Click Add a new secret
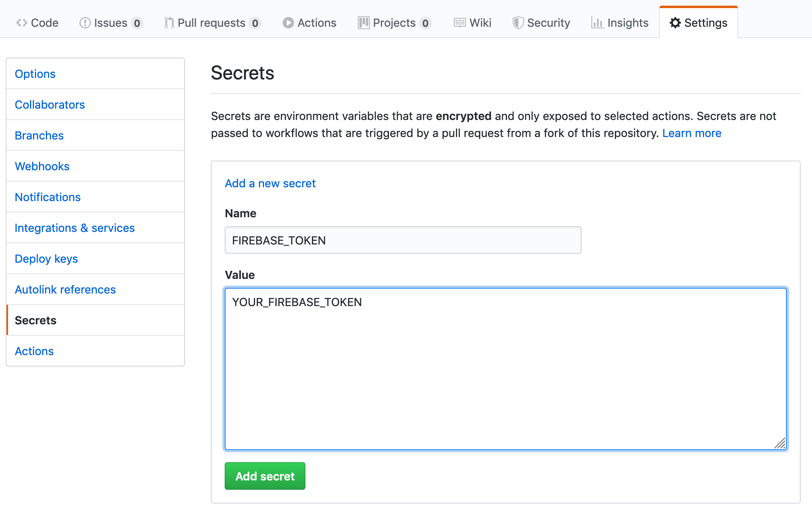This screenshot has width=812, height=510. 270,183
